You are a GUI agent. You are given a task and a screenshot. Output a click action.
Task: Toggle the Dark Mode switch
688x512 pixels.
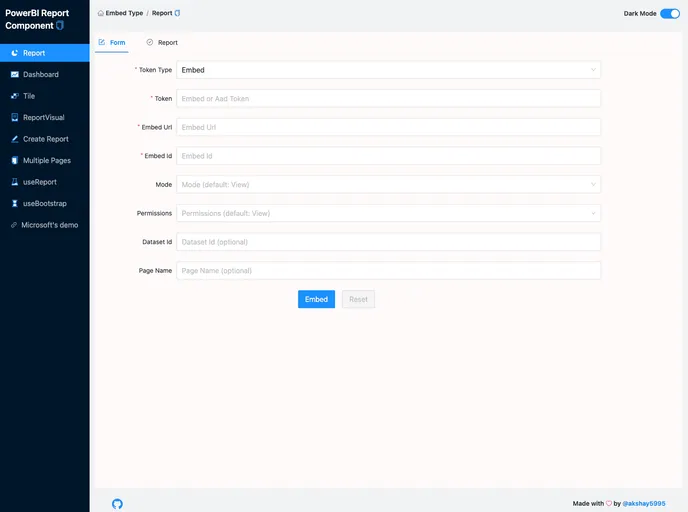point(669,14)
